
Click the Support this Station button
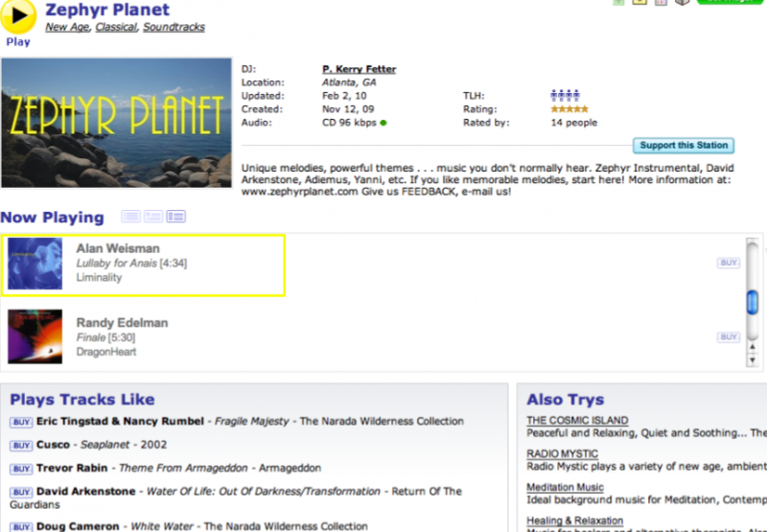[x=684, y=146]
